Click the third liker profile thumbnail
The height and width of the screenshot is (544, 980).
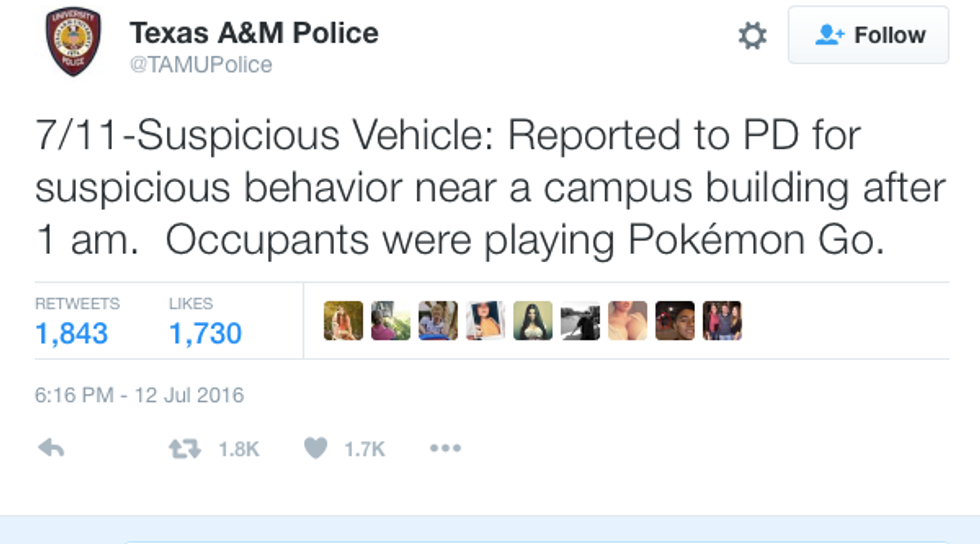438,321
